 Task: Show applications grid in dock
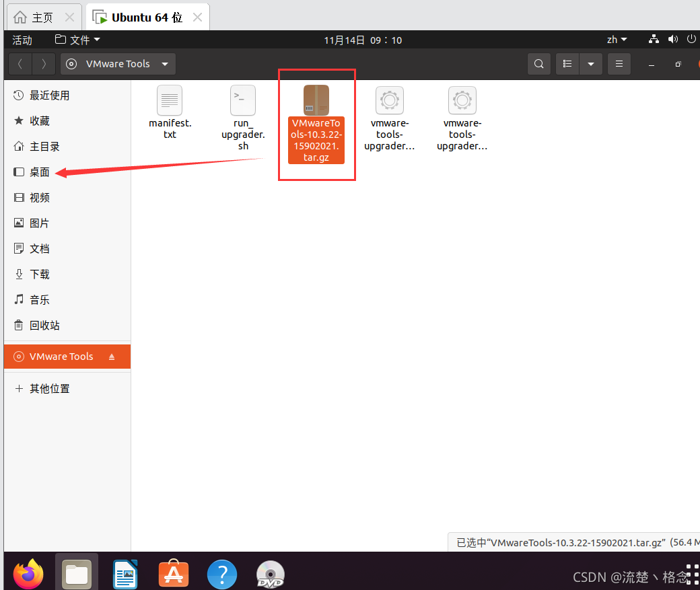coord(692,575)
